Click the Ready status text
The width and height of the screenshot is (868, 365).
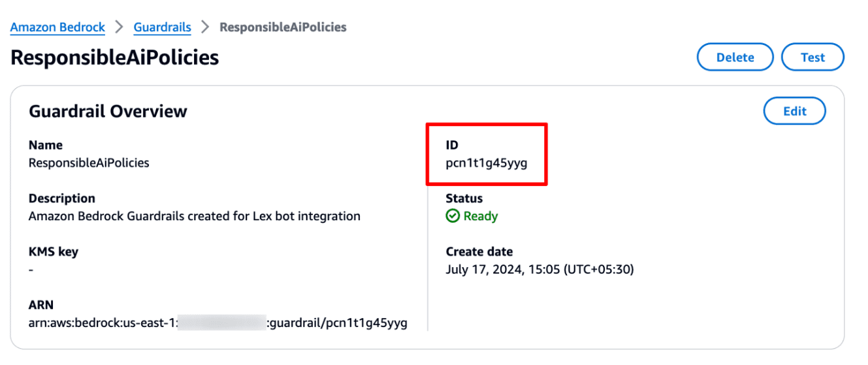(481, 216)
